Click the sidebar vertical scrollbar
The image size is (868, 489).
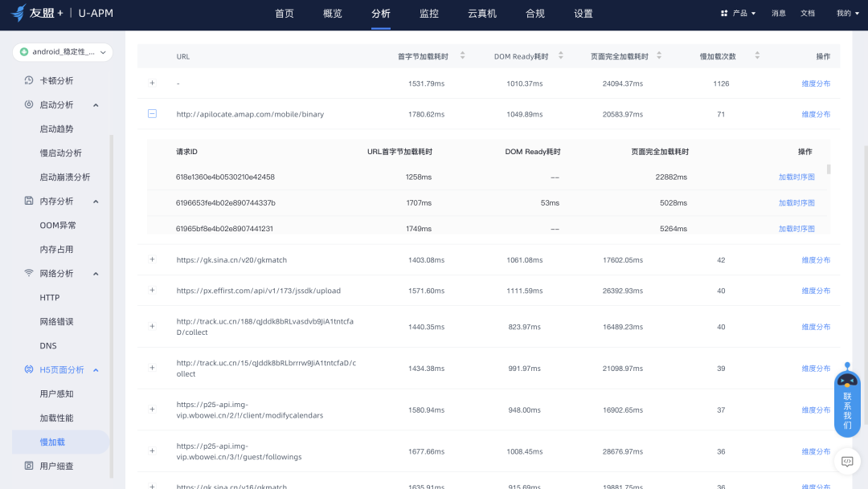point(112,306)
